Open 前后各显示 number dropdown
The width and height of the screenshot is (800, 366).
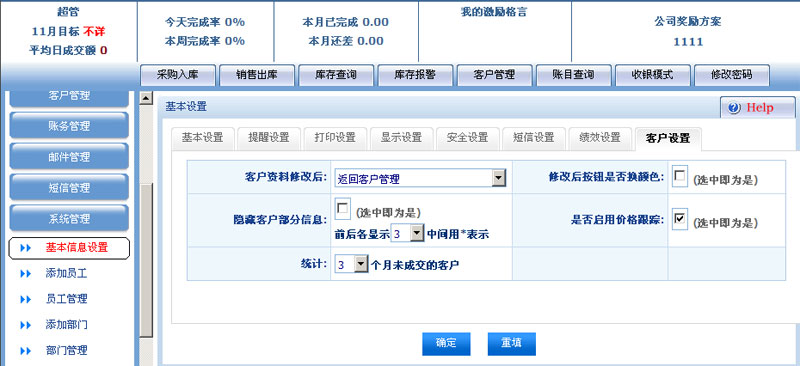(408, 234)
